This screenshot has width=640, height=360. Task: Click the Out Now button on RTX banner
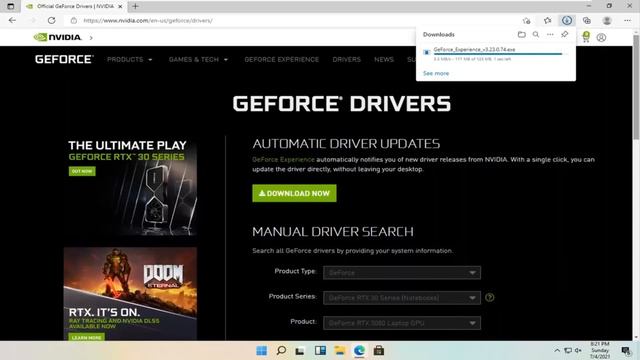tap(82, 171)
